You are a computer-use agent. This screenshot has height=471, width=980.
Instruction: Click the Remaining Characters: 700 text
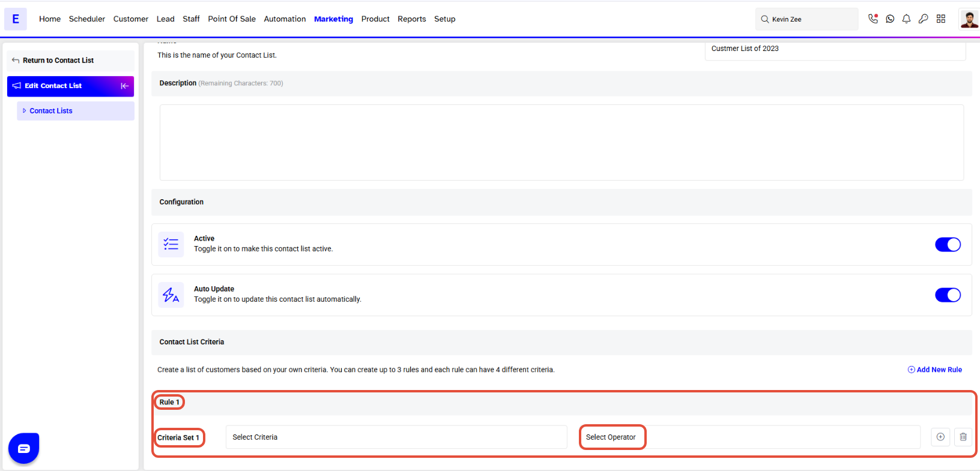click(241, 83)
